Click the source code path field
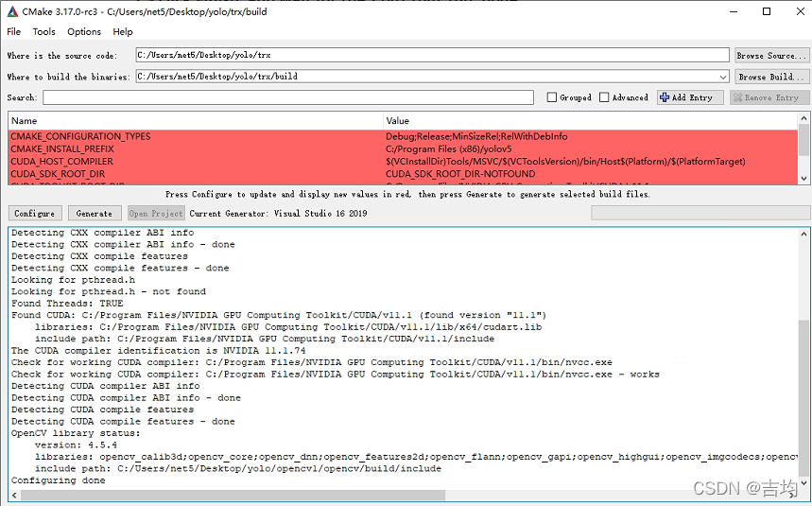 (432, 55)
